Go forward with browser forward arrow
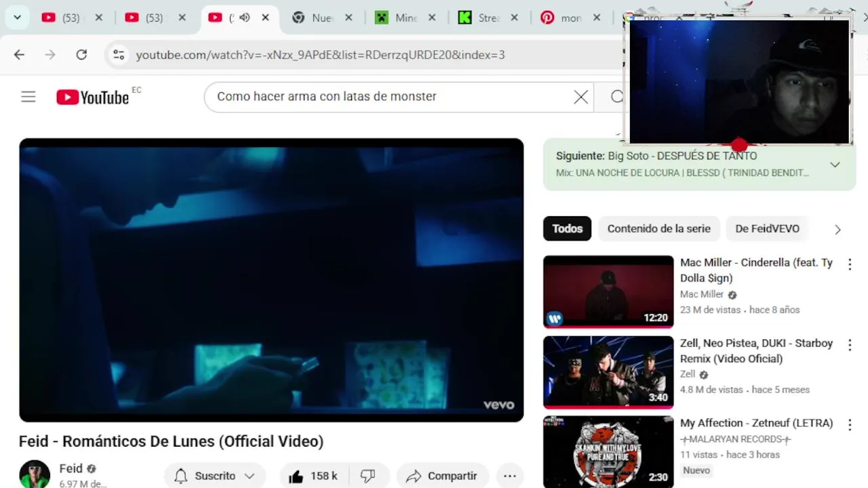 [x=50, y=55]
